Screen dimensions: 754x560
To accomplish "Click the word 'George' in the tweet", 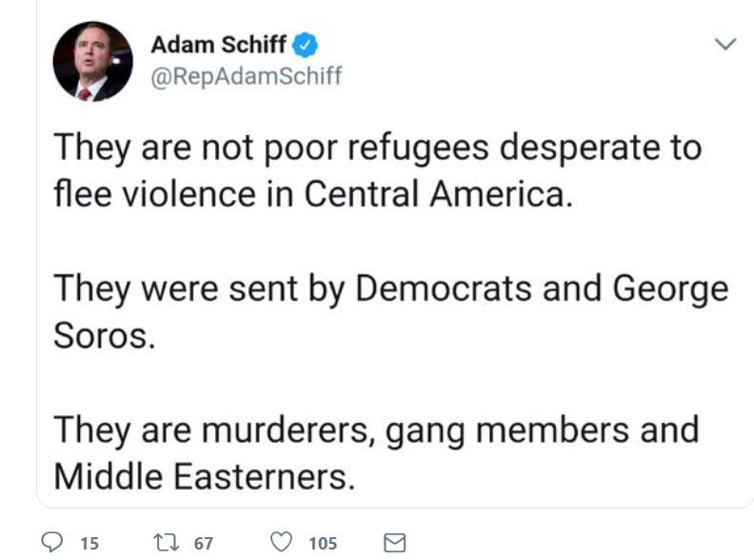I will [x=671, y=290].
